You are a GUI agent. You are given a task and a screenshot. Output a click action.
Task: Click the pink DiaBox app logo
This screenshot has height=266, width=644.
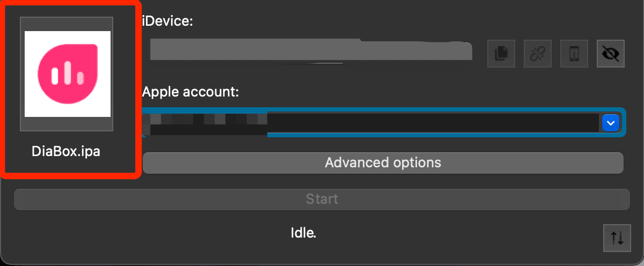(x=68, y=74)
